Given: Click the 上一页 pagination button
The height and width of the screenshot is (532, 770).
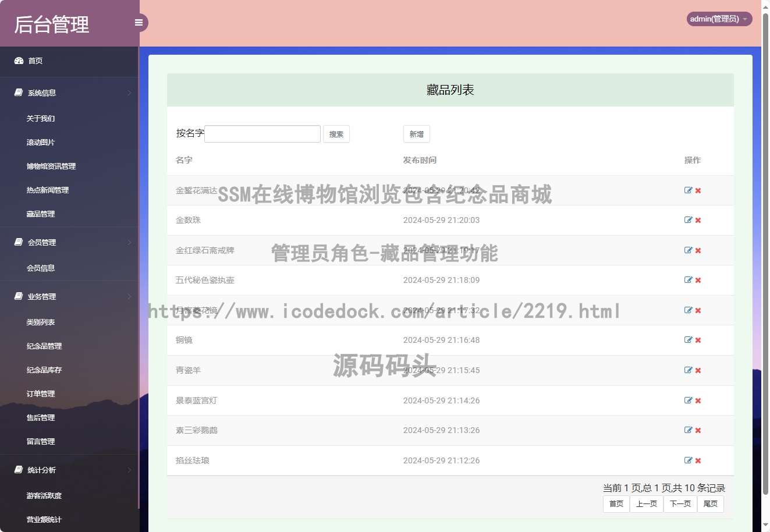Looking at the screenshot, I should 647,504.
